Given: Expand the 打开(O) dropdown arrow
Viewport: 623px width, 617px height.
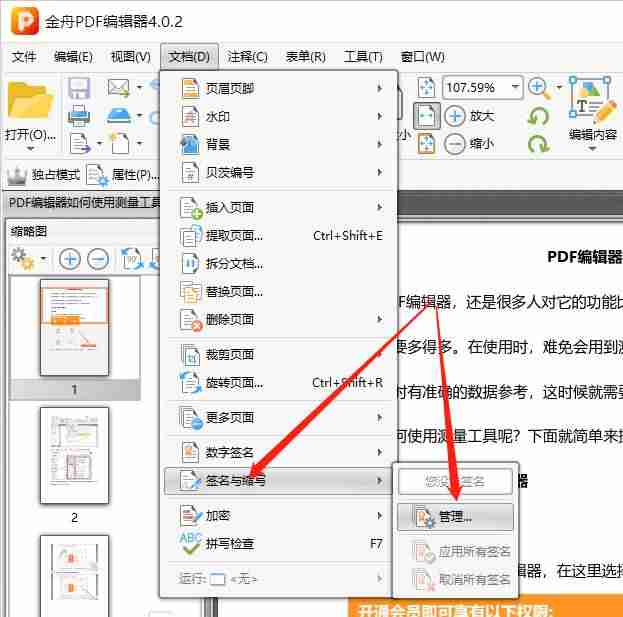Looking at the screenshot, I should [30, 149].
